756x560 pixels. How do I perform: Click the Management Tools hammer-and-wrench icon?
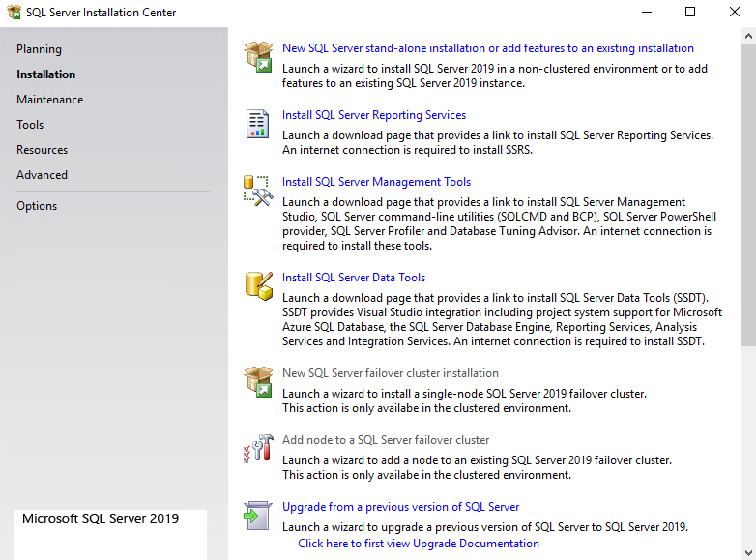[x=258, y=191]
